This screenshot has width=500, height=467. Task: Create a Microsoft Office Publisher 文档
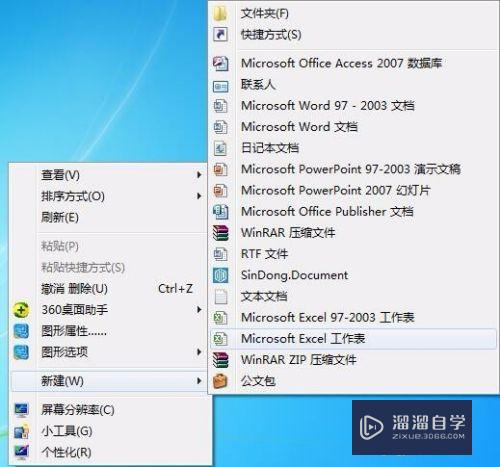353,212
